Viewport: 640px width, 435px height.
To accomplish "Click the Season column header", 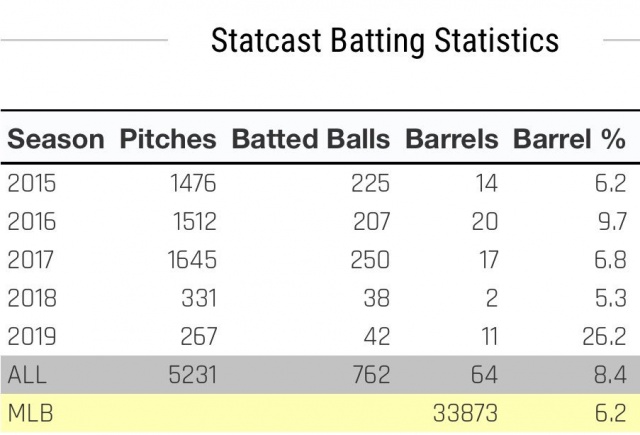I will click(55, 139).
